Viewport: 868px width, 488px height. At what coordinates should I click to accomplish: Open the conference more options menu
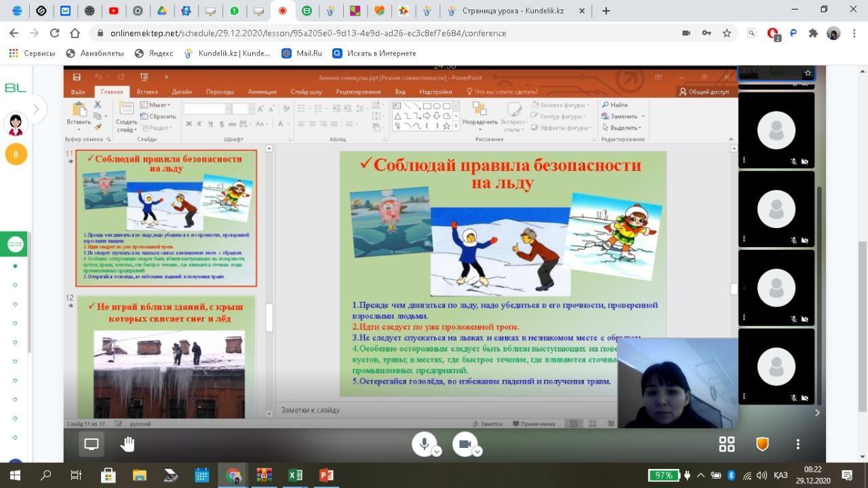tap(797, 444)
